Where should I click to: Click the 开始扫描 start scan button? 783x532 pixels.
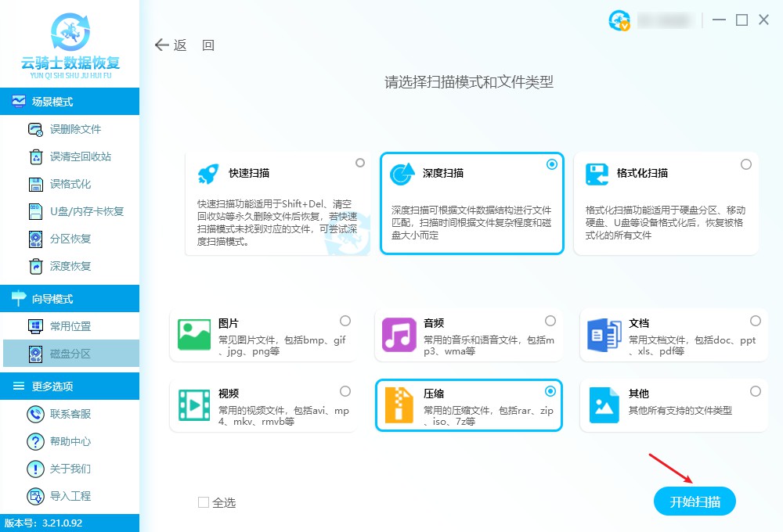(695, 501)
